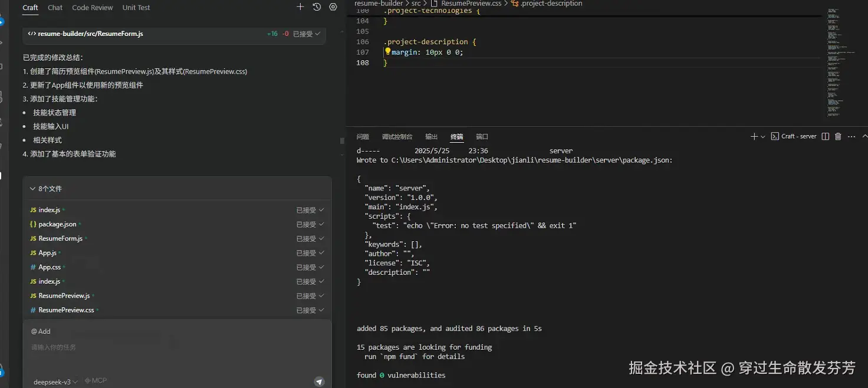
Task: Open the deepseek-v3 model dropdown
Action: pos(55,382)
